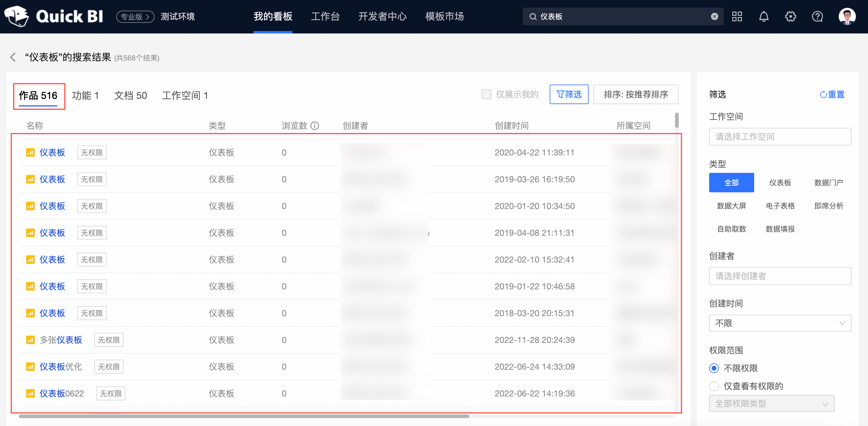Select the 不限权限 radio option

pos(714,368)
